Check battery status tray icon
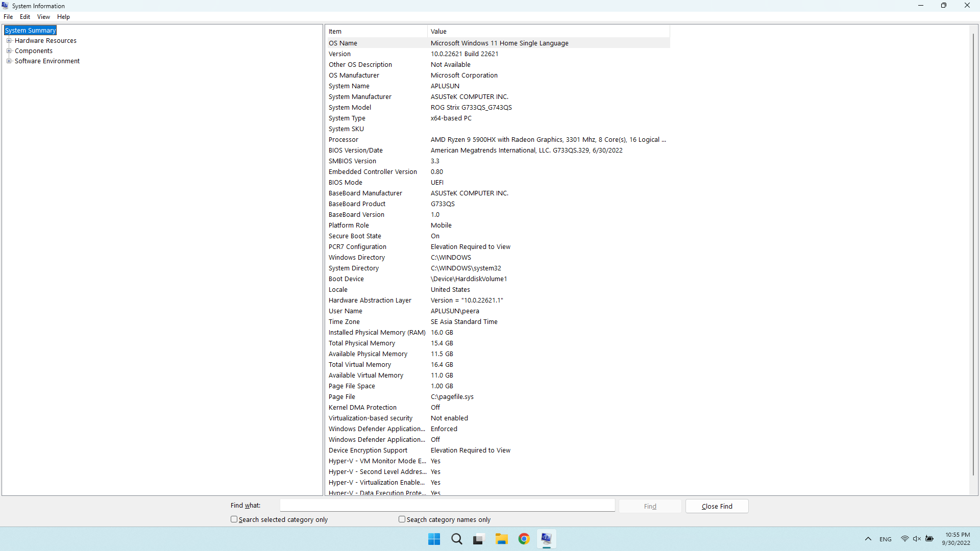Image resolution: width=980 pixels, height=551 pixels. (x=929, y=539)
